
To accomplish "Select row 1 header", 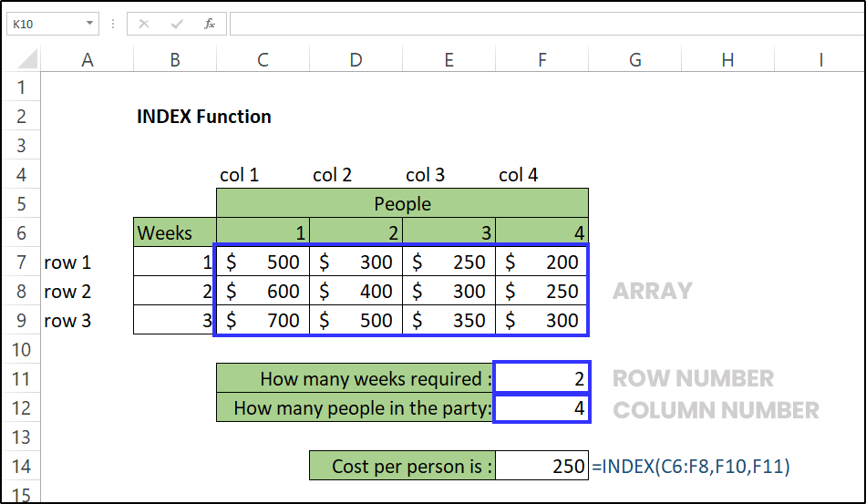I will [x=21, y=87].
